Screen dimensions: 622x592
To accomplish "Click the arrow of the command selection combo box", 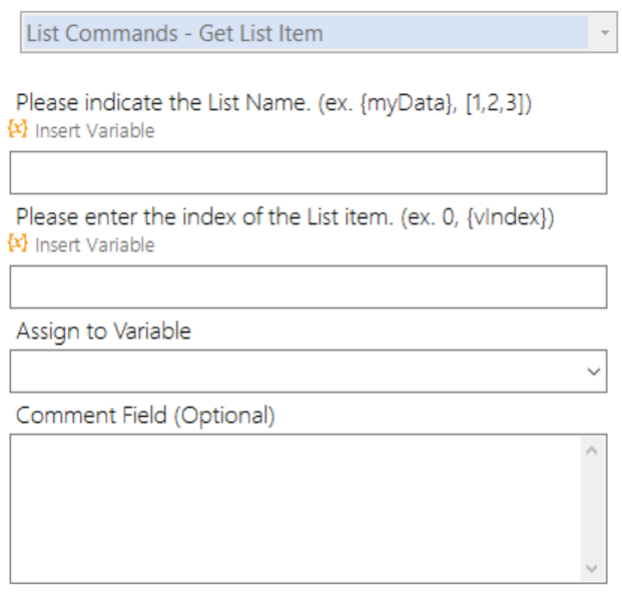I will click(604, 33).
